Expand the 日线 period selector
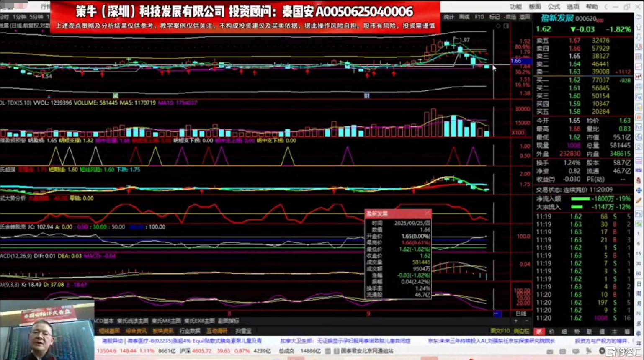 (520, 314)
